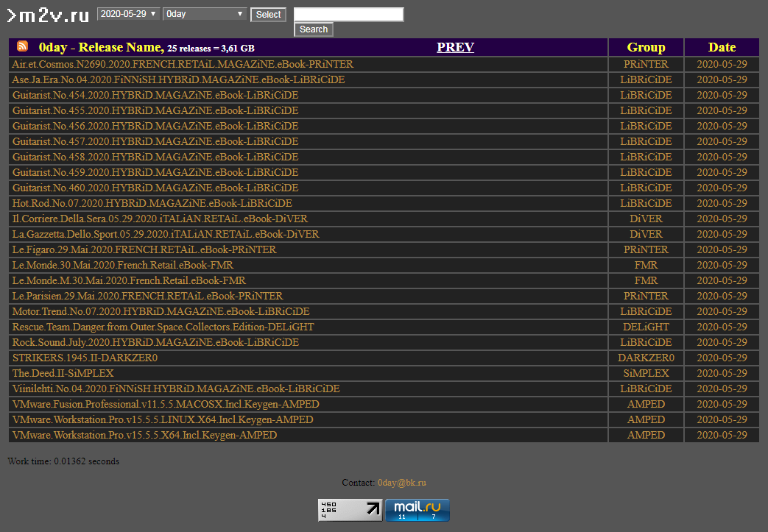The width and height of the screenshot is (768, 532).
Task: Open Hot.Rod.No.07.2020 release link
Action: (152, 203)
